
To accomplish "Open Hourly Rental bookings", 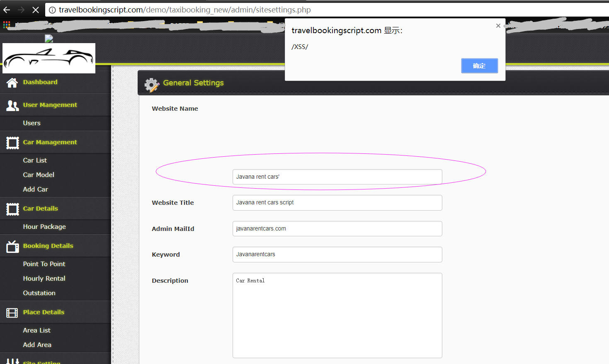I will pyautogui.click(x=44, y=279).
